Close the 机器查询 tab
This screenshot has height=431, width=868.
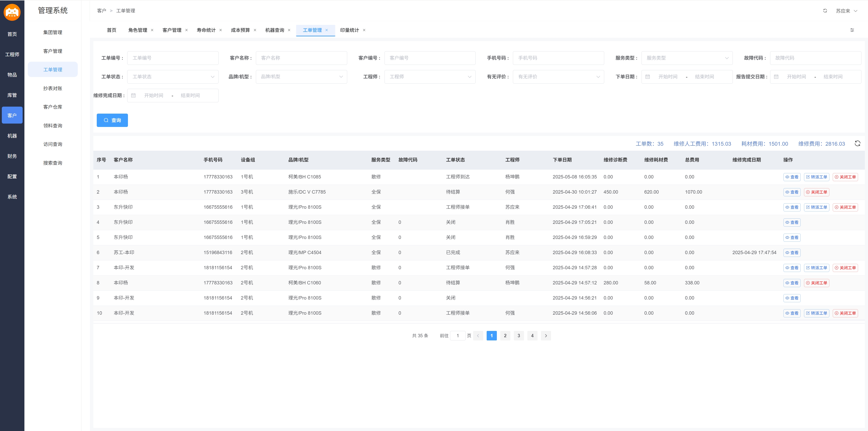tap(289, 30)
